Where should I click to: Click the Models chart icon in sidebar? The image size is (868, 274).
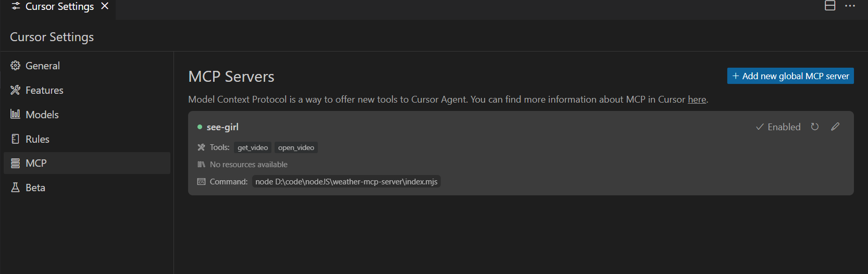point(15,114)
